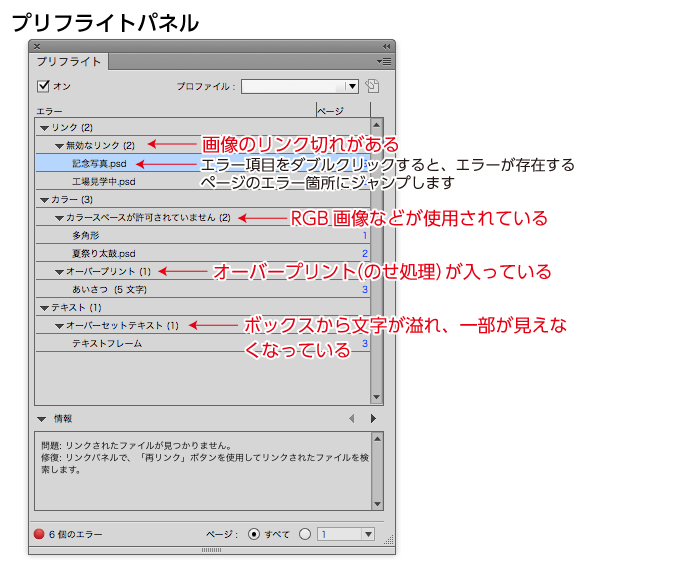Open the Preflight panel flyout menu
Viewport: 690px width, 566px height.
point(384,62)
